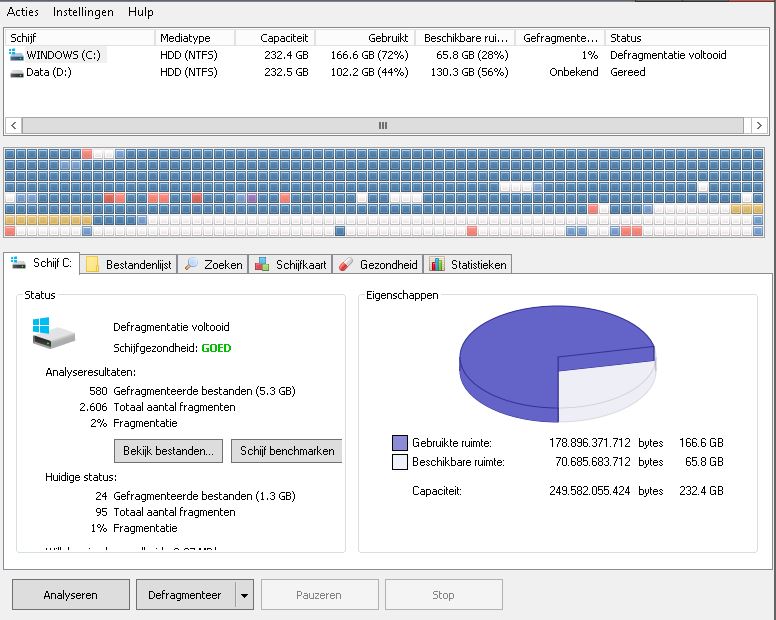Click the Schijfkaart tab blocks icon
776x620 pixels.
point(262,265)
